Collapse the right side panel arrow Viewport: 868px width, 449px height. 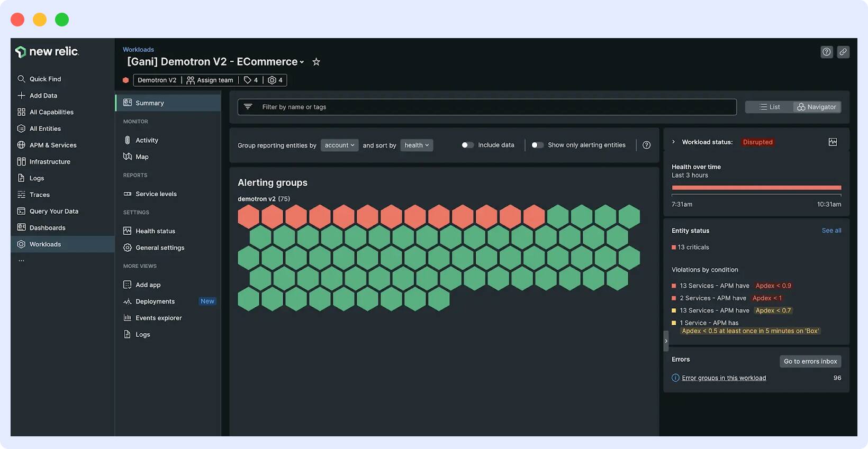(666, 341)
